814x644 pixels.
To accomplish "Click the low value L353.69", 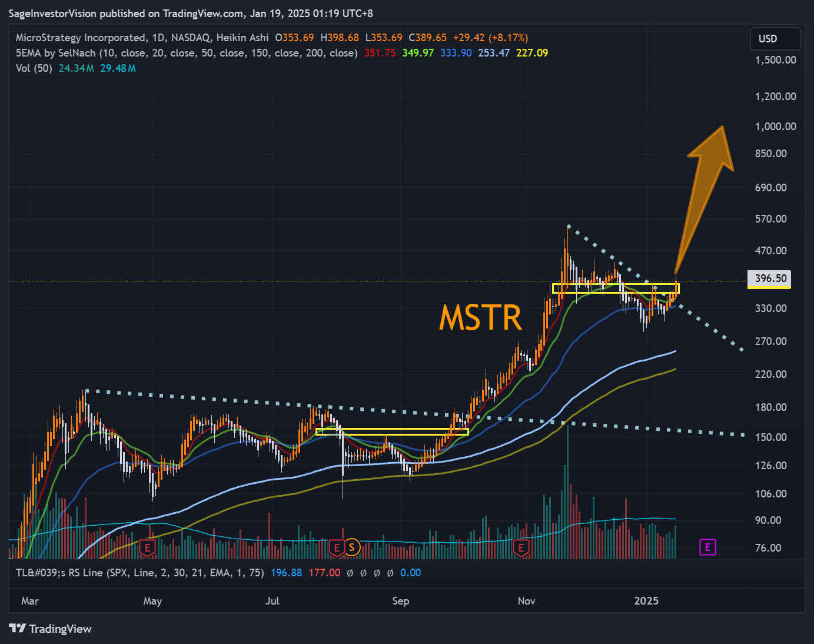I will [x=384, y=38].
